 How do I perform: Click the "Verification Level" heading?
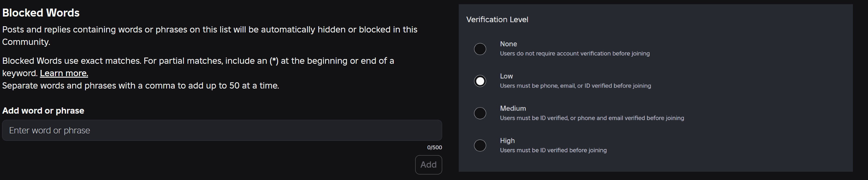pos(497,19)
